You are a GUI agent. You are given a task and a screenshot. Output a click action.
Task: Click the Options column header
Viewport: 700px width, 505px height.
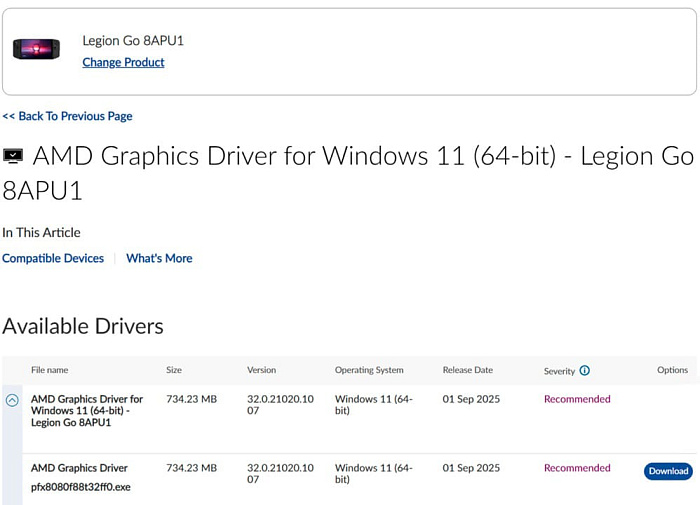pos(672,370)
